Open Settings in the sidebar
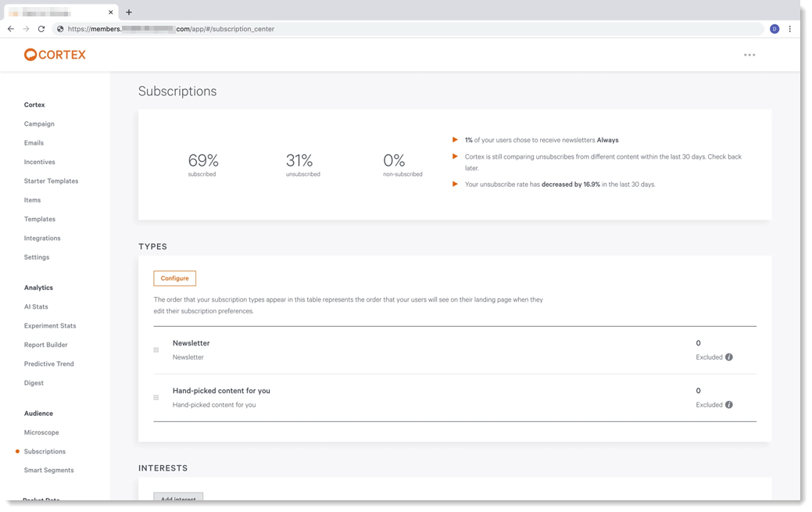Image resolution: width=812 pixels, height=512 pixels. coord(36,257)
